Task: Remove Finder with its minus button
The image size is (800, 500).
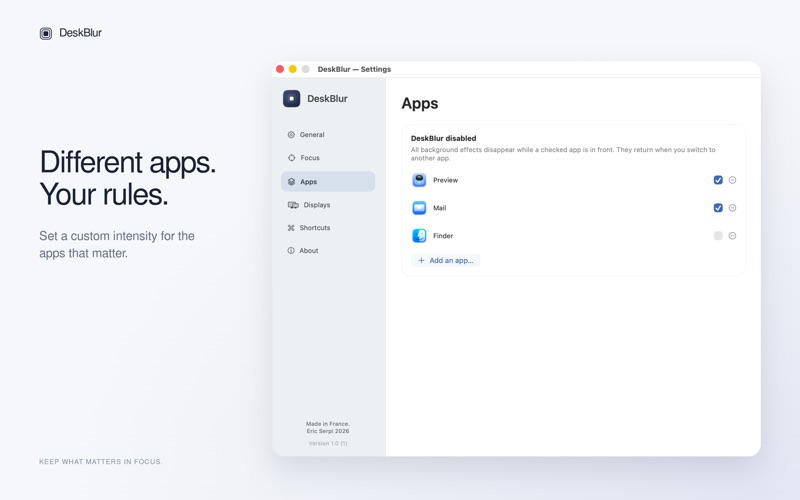Action: [732, 236]
